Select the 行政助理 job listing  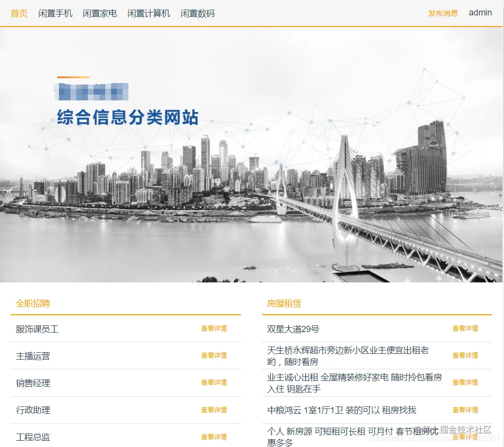point(33,410)
